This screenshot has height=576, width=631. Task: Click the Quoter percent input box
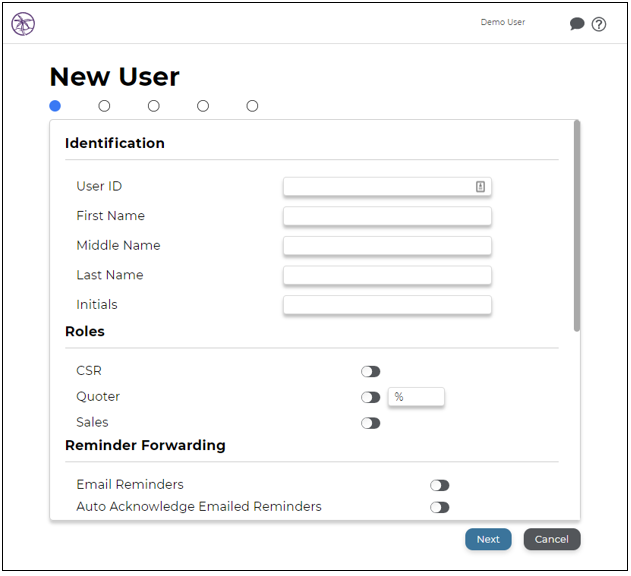(416, 397)
